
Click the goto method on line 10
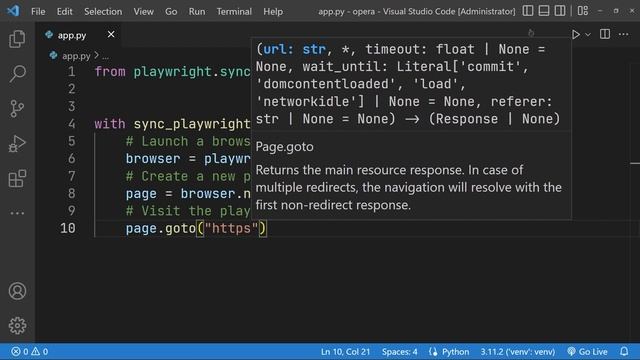click(180, 228)
